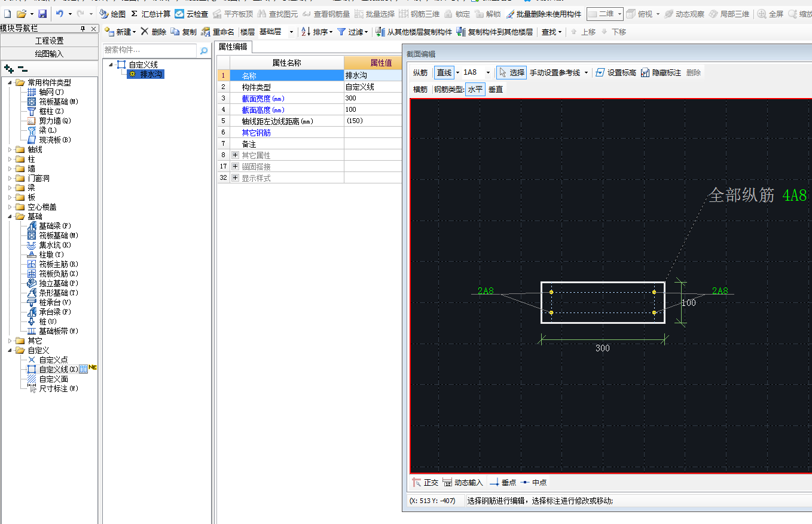The width and height of the screenshot is (812, 524).
Task: Select 集水坑(K) in the tree
Action: [49, 245]
